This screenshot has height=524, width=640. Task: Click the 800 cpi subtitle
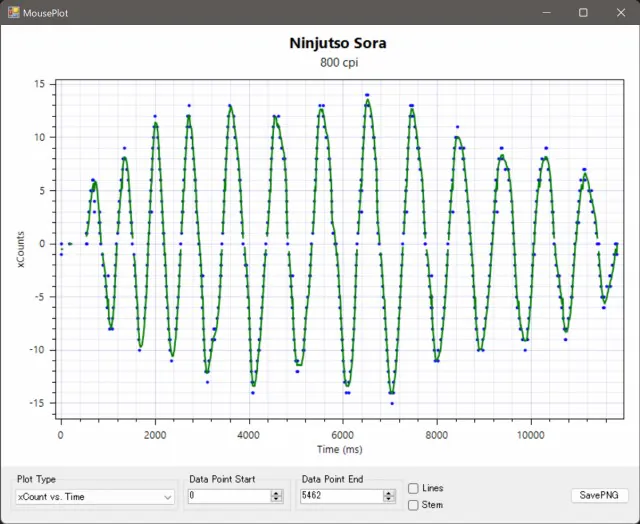click(x=338, y=62)
